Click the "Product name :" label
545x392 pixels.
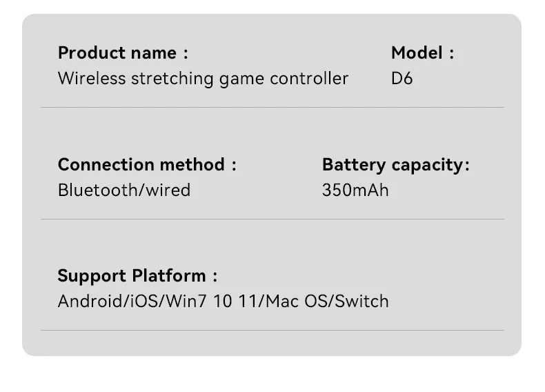[123, 53]
